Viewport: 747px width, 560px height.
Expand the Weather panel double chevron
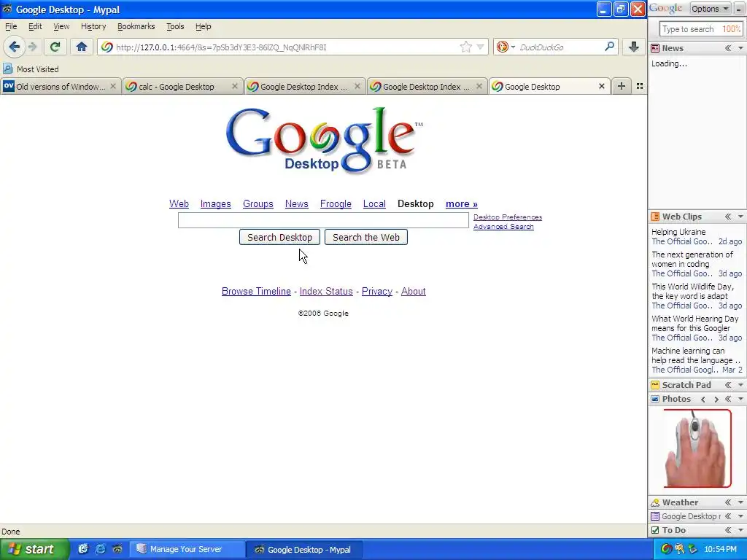[x=728, y=502]
